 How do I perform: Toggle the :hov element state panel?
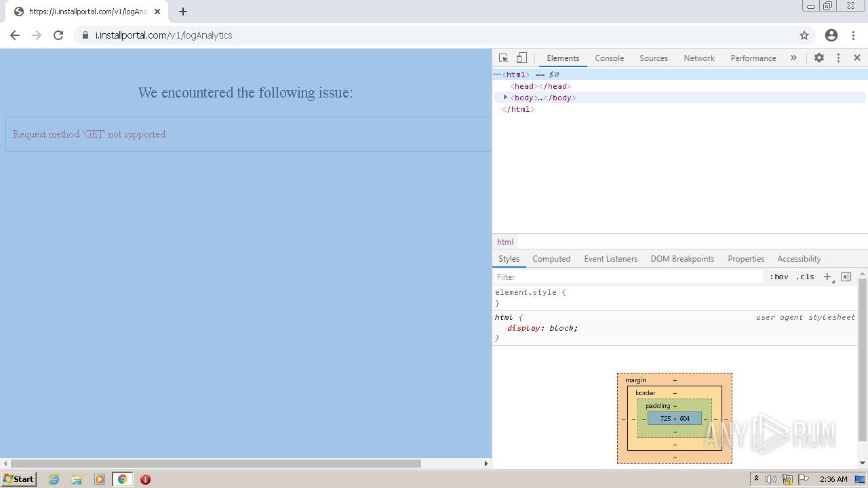779,277
